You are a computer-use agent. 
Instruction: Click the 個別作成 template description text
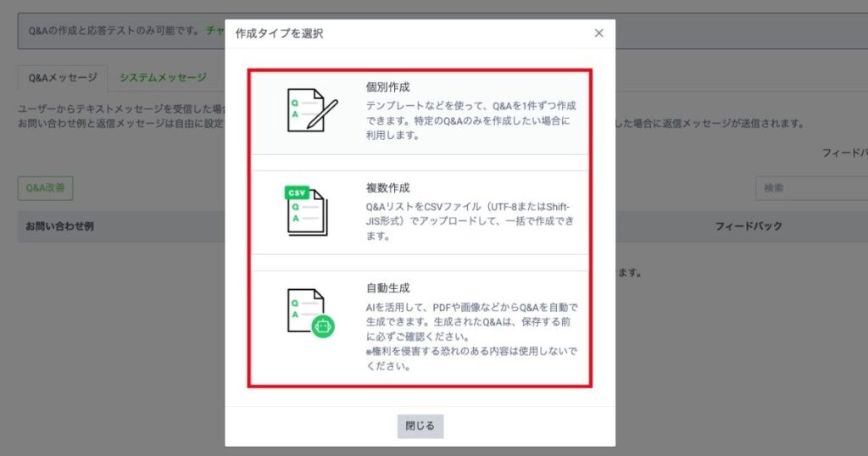(x=471, y=120)
